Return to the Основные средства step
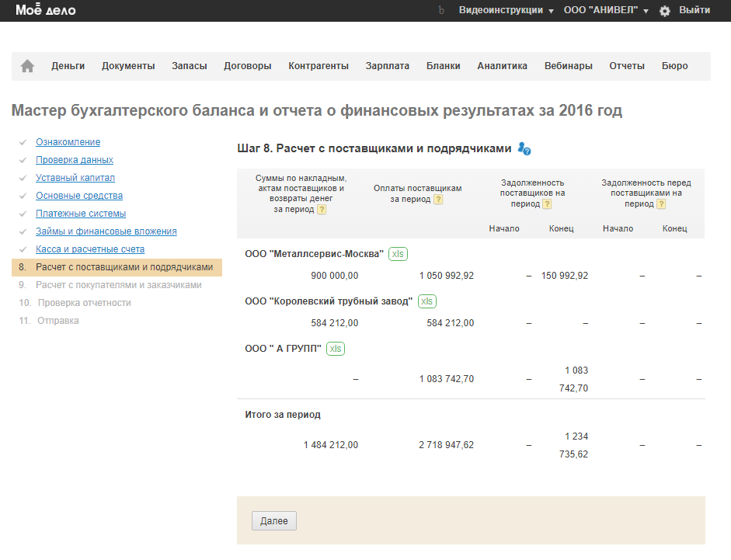Image resolution: width=731 pixels, height=560 pixels. [x=79, y=196]
